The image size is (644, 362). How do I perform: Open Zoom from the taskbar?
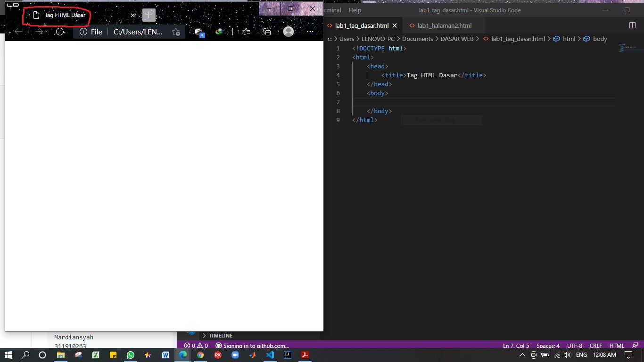pos(235,355)
